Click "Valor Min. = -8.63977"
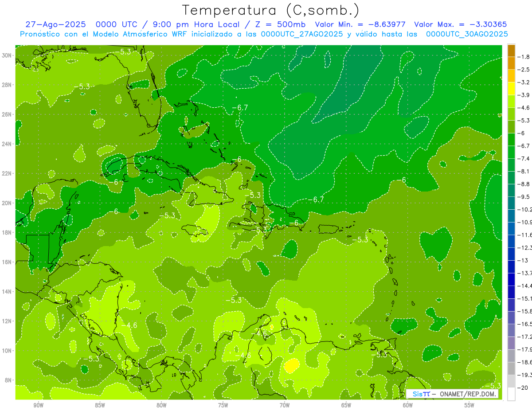 361,24
